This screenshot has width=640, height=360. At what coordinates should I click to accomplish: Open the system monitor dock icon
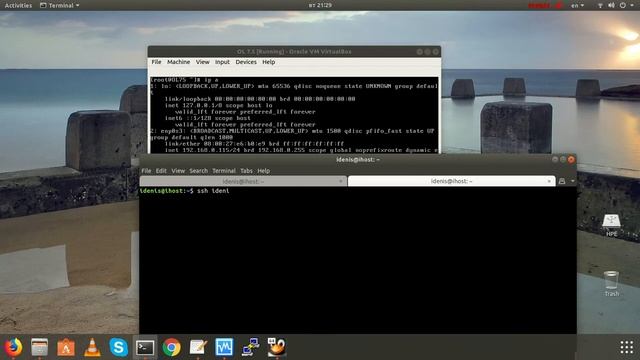224,347
